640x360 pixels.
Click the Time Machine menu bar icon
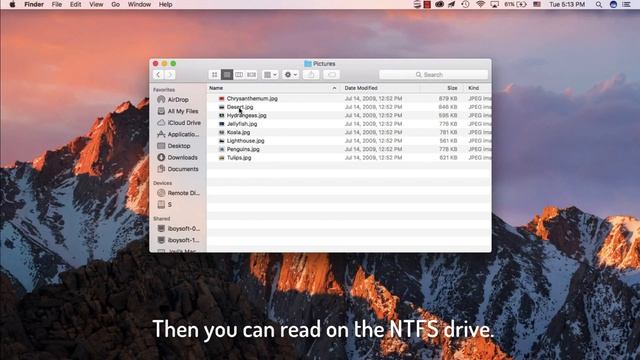[x=465, y=4]
